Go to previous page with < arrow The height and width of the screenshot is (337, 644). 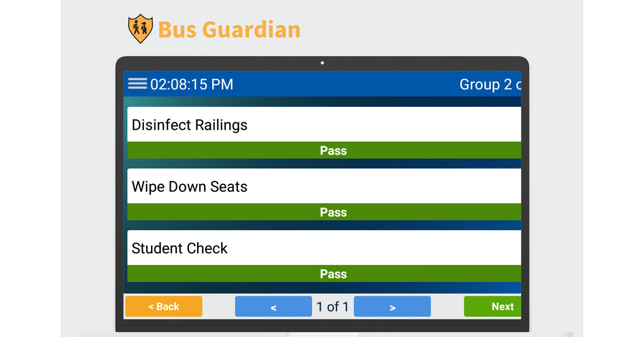click(273, 306)
